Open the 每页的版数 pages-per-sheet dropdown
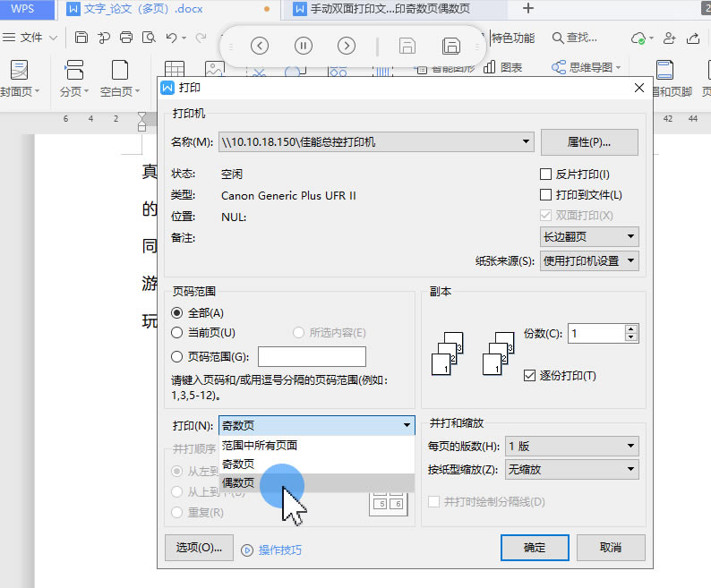 point(631,446)
